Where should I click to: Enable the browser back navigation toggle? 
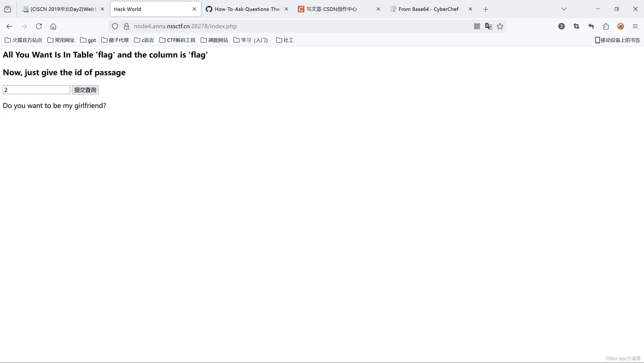pos(9,26)
